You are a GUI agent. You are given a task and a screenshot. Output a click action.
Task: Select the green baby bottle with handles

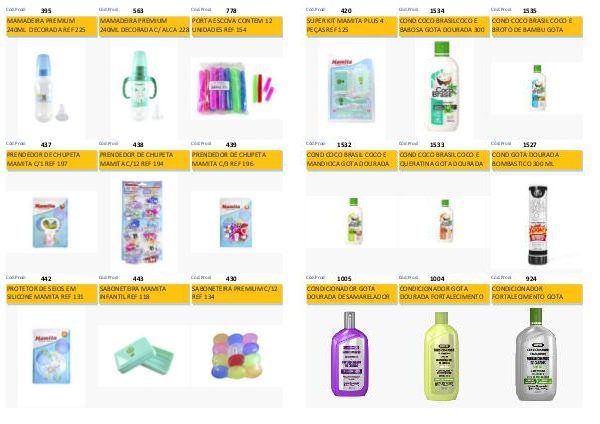tap(141, 86)
